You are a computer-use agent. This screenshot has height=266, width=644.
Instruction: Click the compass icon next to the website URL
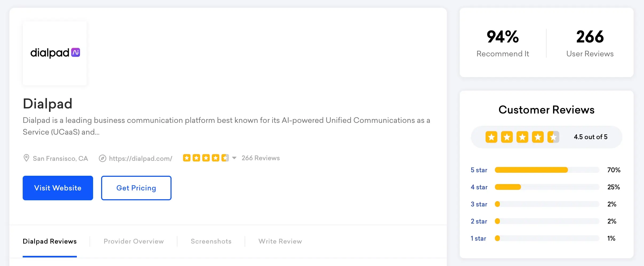pyautogui.click(x=103, y=158)
